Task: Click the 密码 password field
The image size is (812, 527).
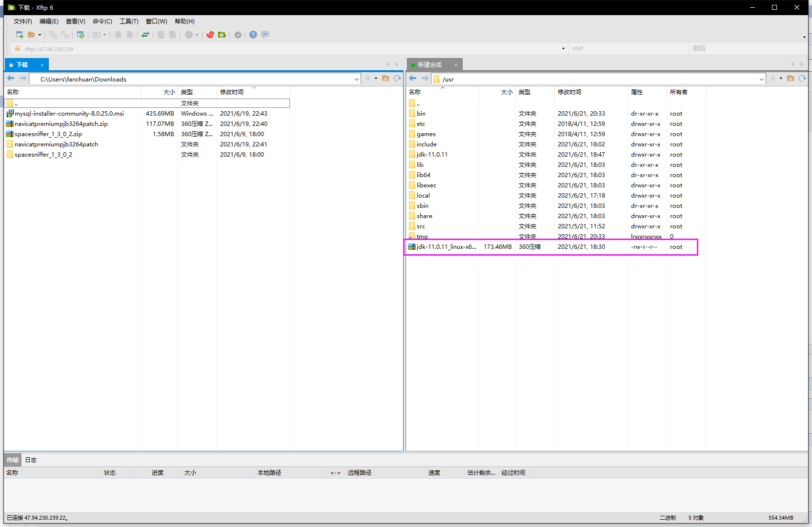Action: (x=749, y=49)
